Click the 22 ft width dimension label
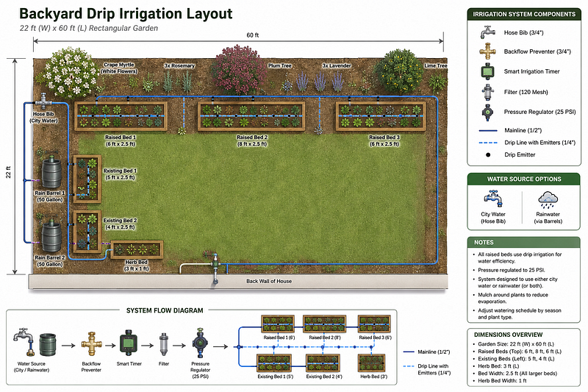Screen dimensions: 588x392 click(8, 172)
